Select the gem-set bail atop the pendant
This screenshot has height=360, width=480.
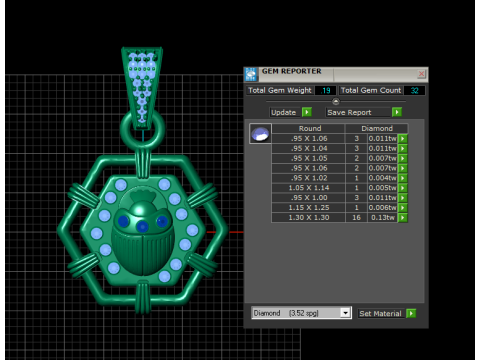pos(142,88)
